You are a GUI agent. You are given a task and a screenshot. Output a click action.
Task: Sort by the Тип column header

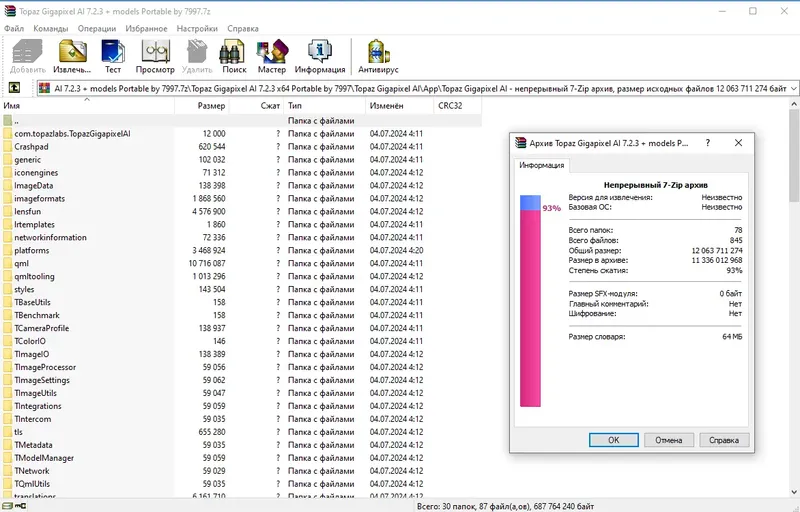tap(324, 106)
